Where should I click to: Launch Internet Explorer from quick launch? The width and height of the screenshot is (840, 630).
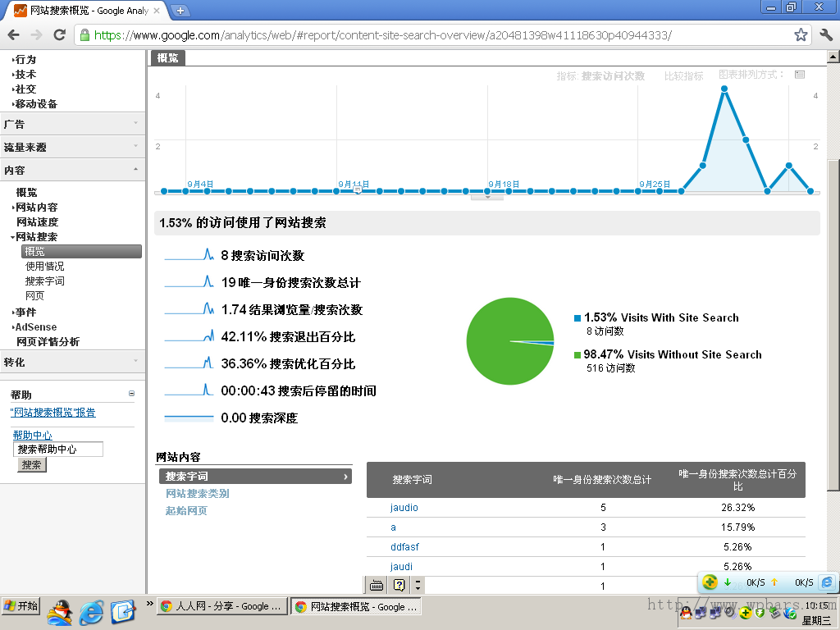(92, 612)
